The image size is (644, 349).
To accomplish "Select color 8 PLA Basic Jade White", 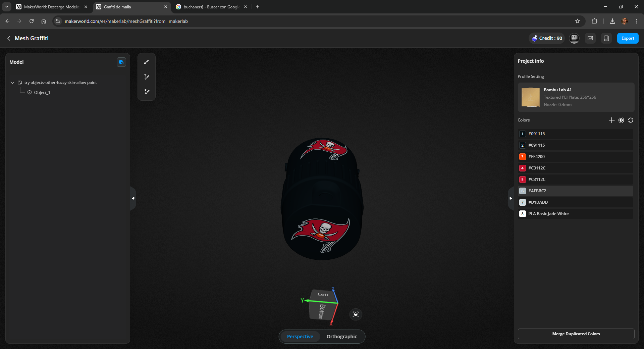I will click(x=576, y=214).
